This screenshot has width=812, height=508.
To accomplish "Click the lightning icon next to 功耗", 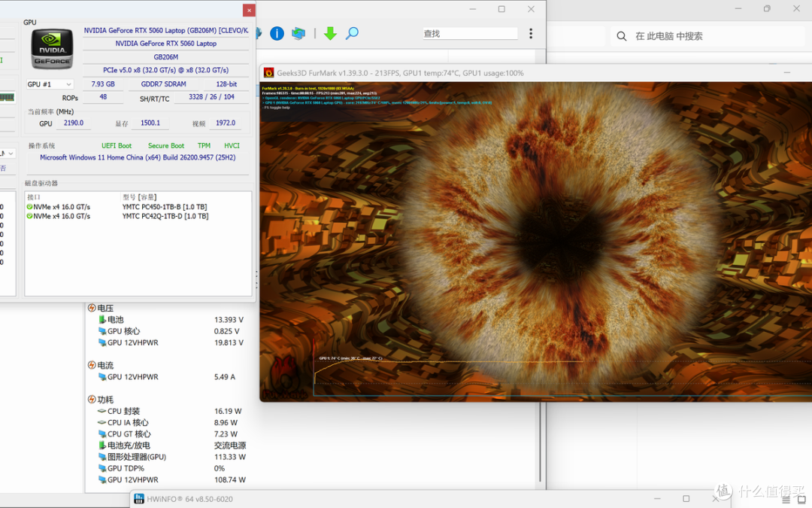I will pyautogui.click(x=92, y=400).
